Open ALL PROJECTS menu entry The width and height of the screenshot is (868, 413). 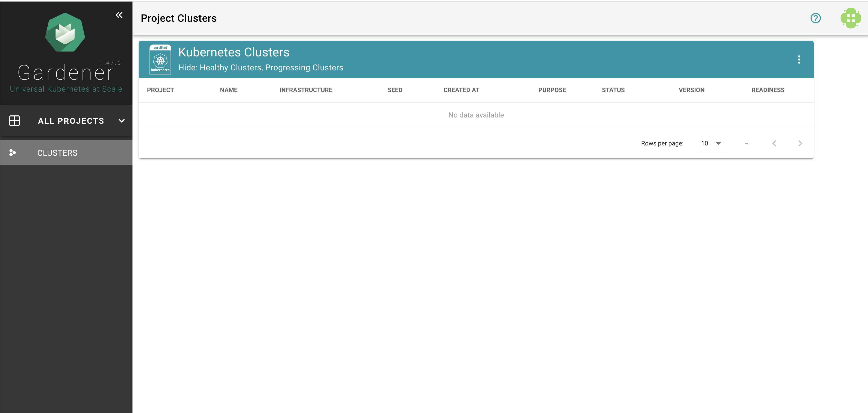click(71, 120)
